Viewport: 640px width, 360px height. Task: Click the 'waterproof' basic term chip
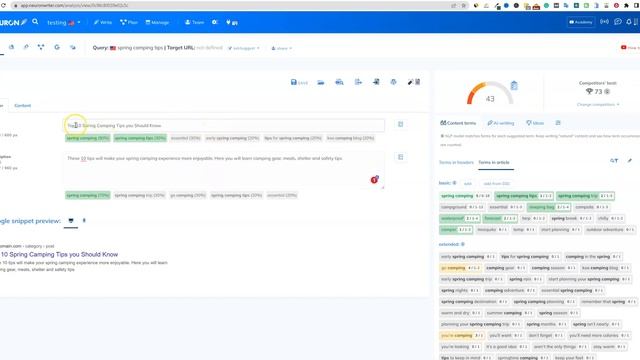[460, 218]
